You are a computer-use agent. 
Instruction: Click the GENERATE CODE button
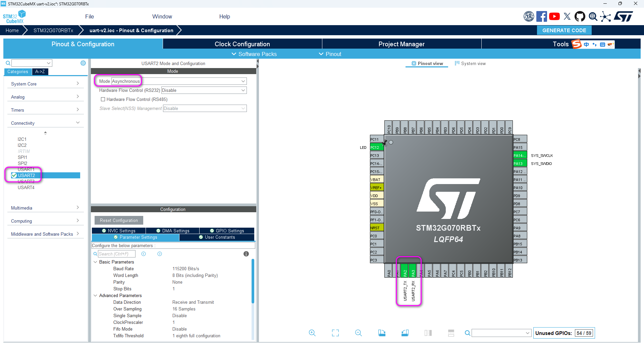tap(564, 30)
